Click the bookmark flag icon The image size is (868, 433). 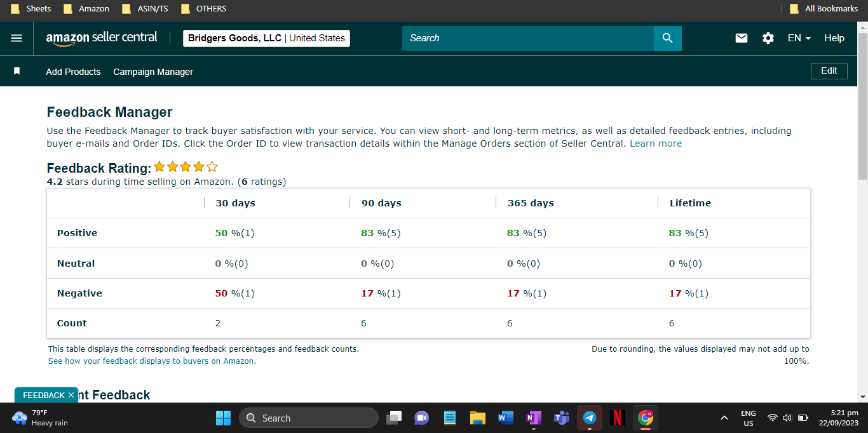click(x=17, y=71)
